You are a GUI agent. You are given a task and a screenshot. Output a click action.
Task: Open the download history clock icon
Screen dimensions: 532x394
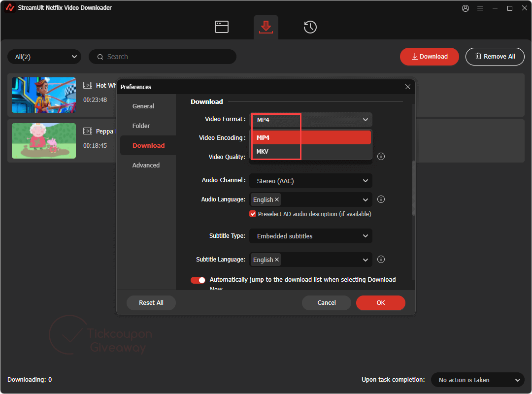[x=310, y=27]
